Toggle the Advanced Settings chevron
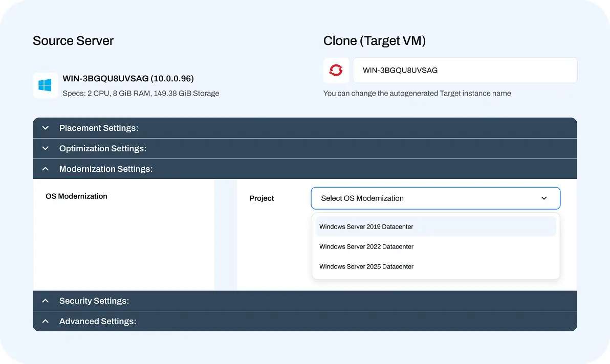610x364 pixels. click(46, 321)
